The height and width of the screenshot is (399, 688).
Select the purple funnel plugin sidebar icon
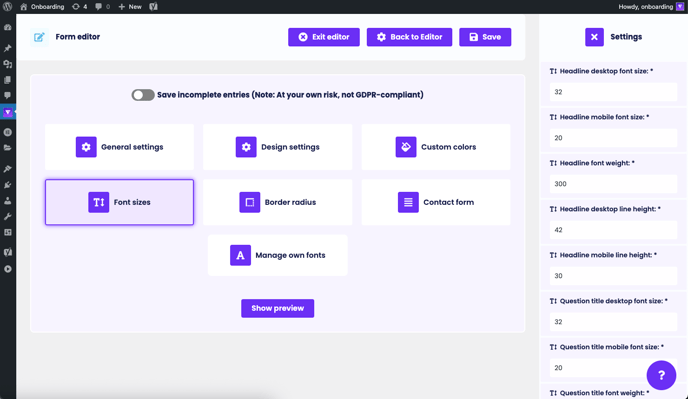tap(7, 112)
